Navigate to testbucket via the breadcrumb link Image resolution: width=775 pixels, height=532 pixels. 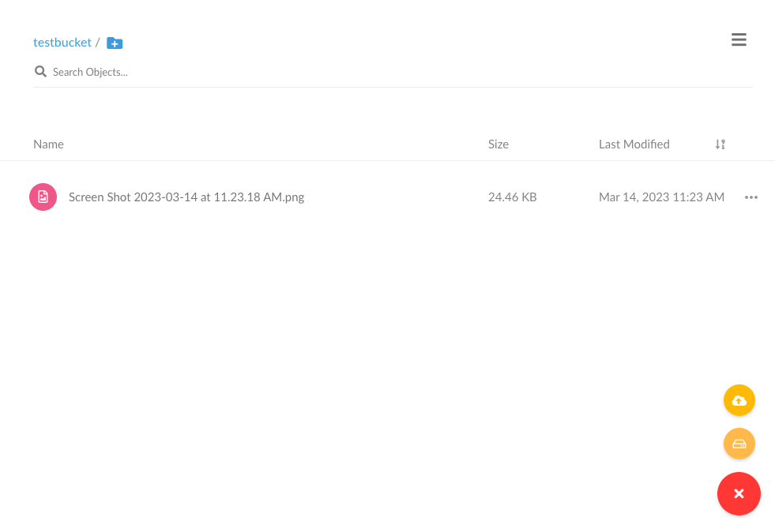(62, 42)
